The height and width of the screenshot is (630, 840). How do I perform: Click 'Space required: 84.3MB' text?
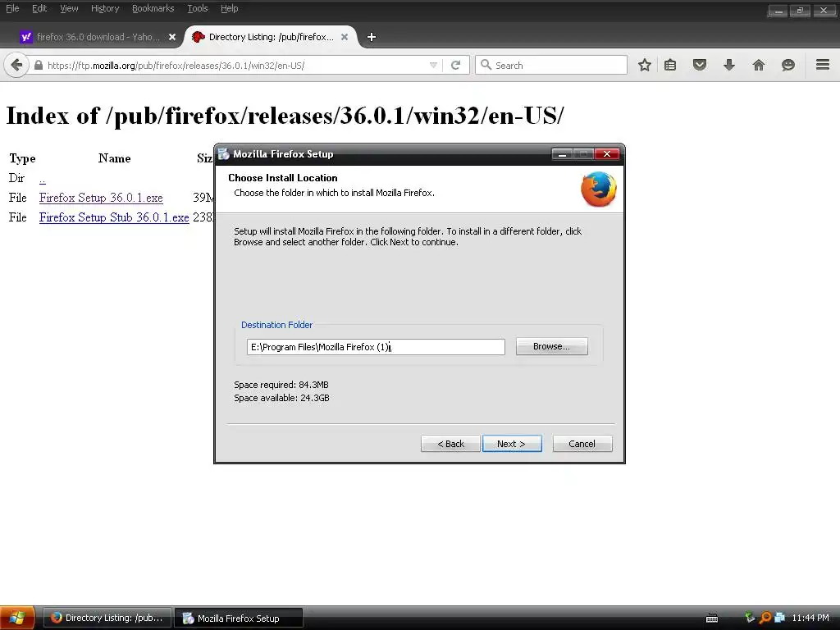click(281, 385)
